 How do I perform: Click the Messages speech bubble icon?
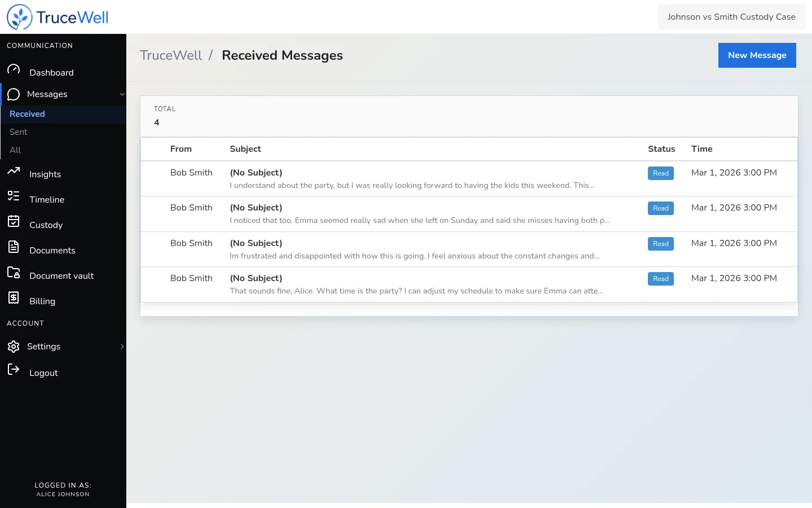tap(14, 94)
